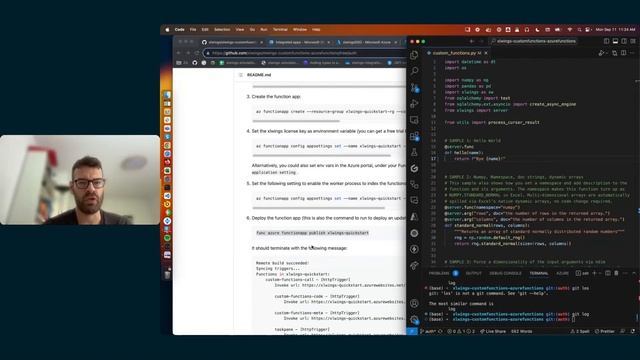Click the webcam video thumbnail of the presenter

pyautogui.click(x=80, y=180)
